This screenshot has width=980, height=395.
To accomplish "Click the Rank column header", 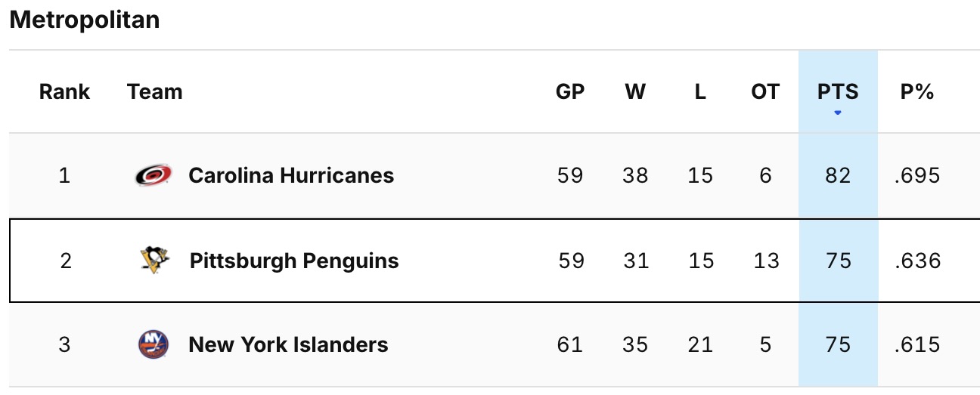I will coord(64,92).
